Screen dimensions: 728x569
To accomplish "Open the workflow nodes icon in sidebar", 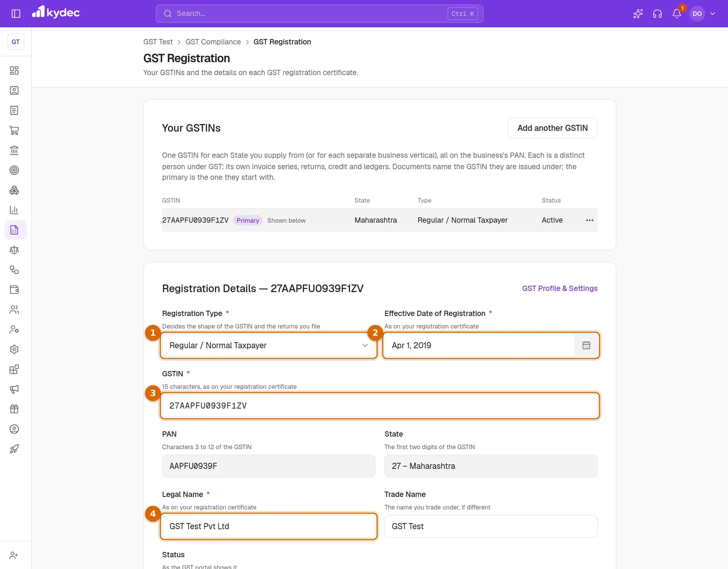I will (14, 270).
